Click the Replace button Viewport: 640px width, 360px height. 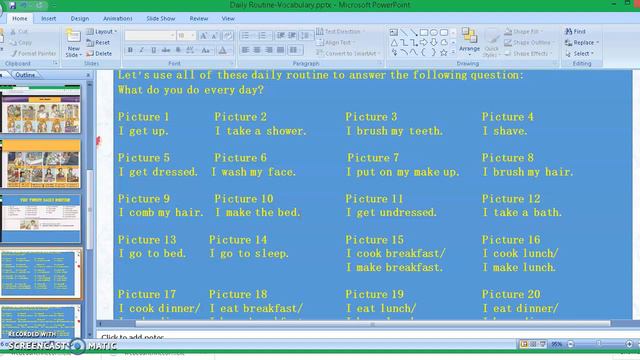click(x=582, y=42)
